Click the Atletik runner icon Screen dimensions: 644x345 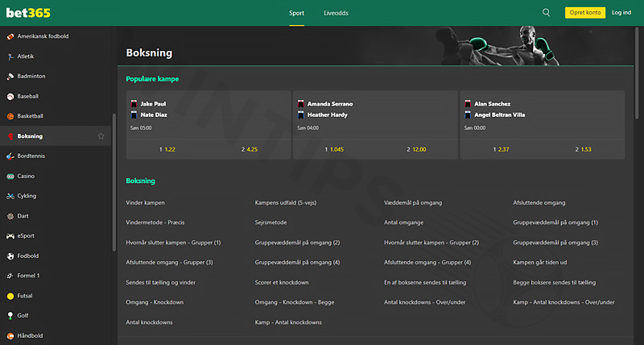(10, 56)
